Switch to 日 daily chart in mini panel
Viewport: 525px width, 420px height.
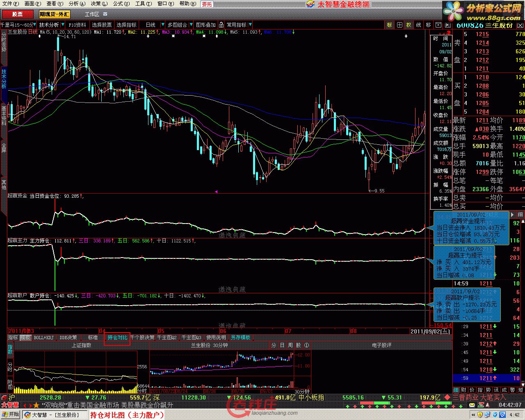pyautogui.click(x=282, y=345)
